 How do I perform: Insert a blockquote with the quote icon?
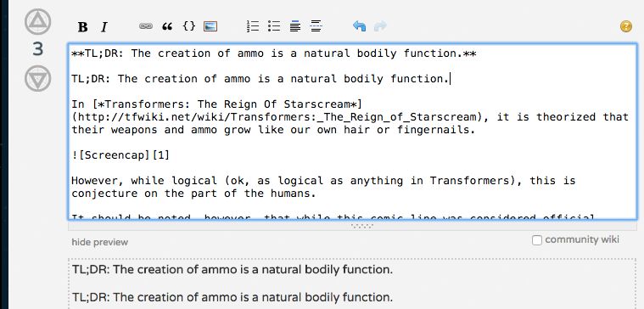tap(167, 26)
